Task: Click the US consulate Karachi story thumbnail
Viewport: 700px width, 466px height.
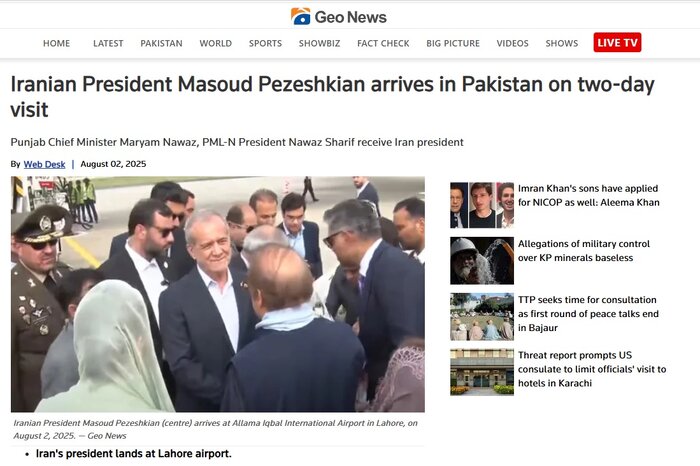Action: [x=482, y=372]
